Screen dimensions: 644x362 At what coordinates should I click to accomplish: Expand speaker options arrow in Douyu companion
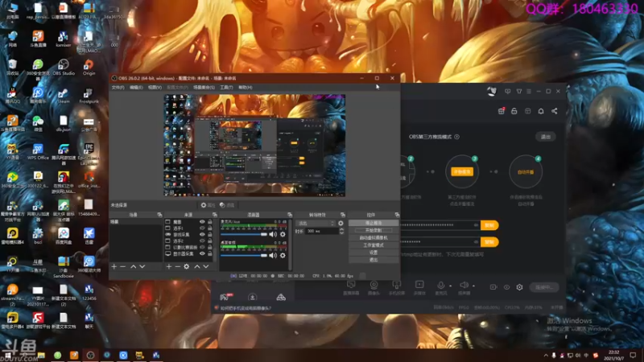(473, 286)
